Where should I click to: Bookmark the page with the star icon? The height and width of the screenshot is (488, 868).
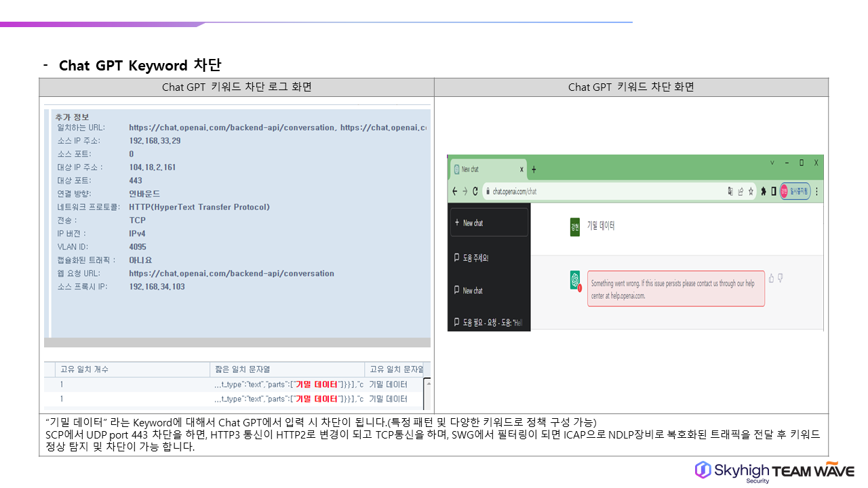(749, 192)
